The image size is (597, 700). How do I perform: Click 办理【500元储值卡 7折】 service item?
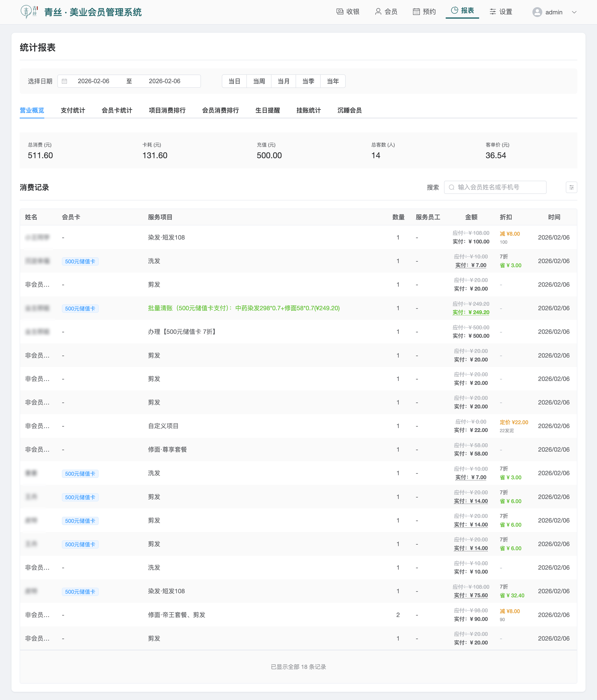[183, 332]
